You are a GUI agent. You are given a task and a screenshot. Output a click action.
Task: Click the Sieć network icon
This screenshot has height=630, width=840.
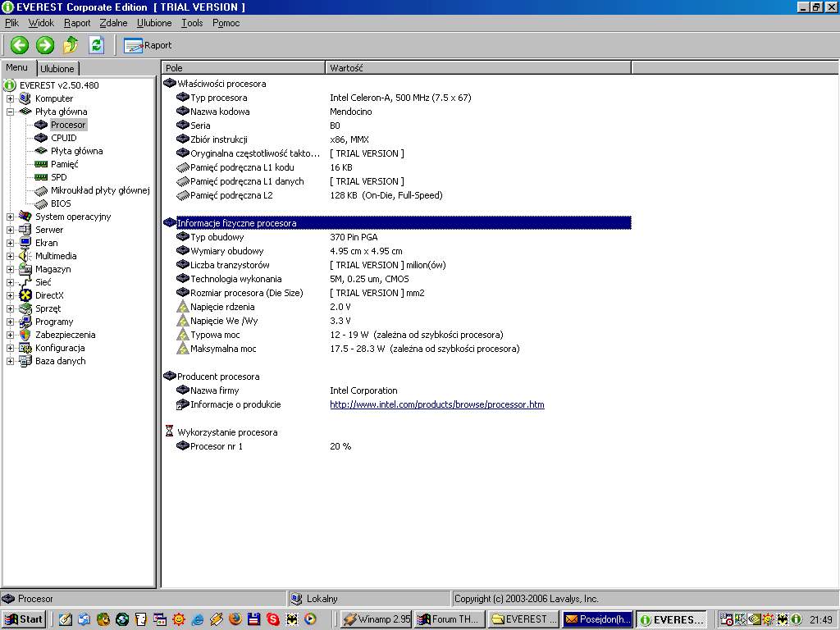[25, 282]
